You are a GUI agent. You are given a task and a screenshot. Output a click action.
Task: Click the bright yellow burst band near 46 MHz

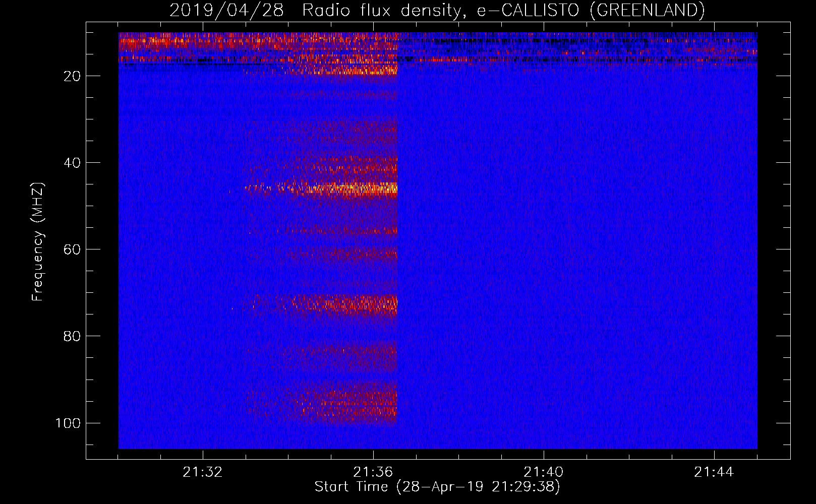pos(322,189)
